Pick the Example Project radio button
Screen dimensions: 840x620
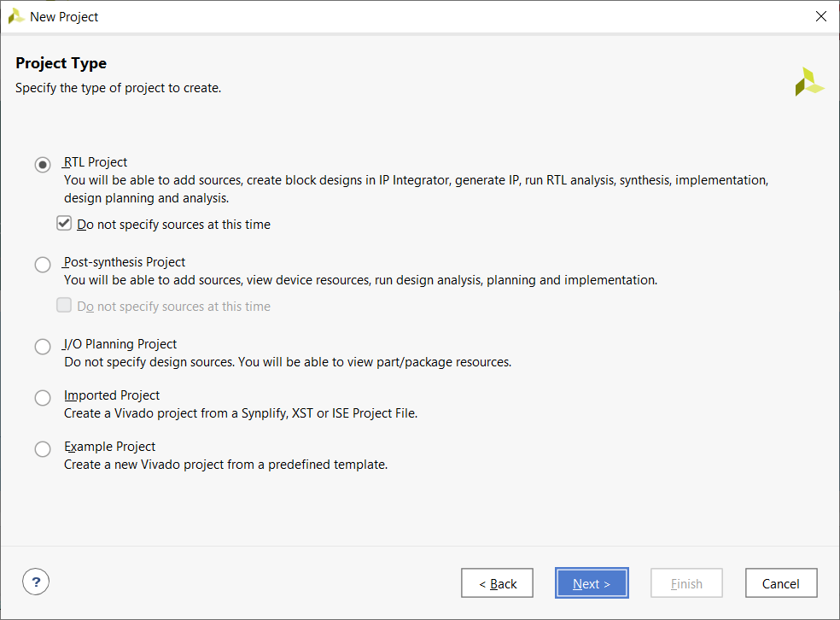[43, 448]
